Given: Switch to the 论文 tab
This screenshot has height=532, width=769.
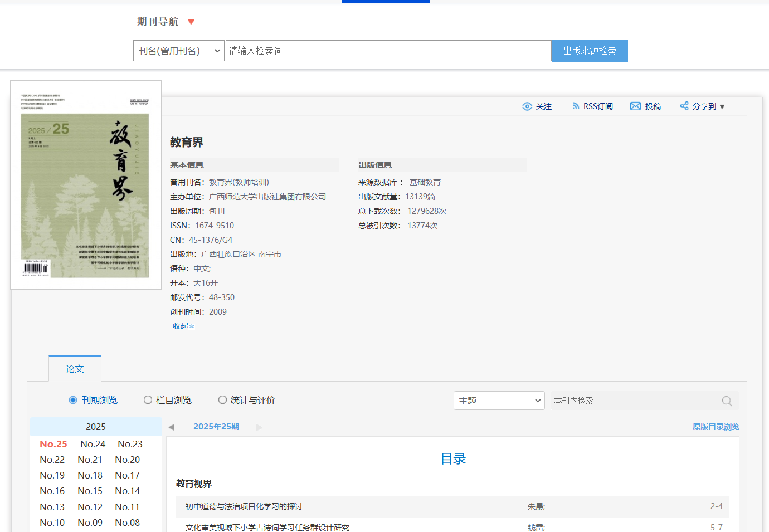Looking at the screenshot, I should [x=75, y=369].
